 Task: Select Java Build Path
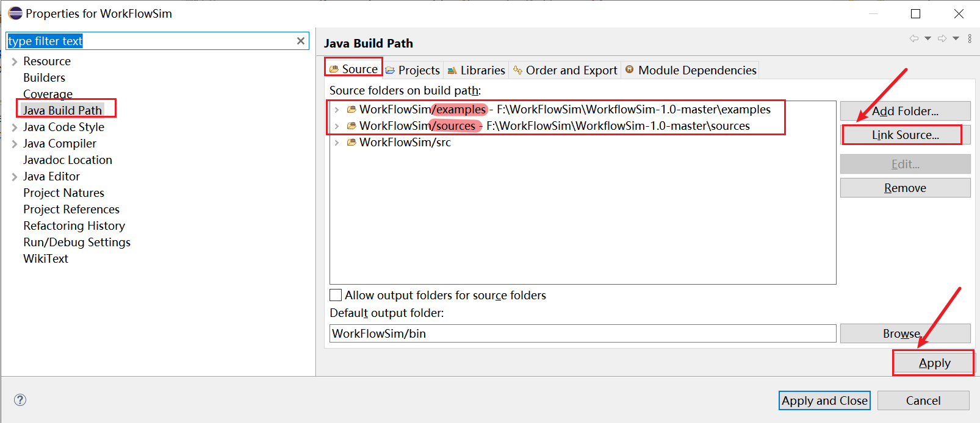(x=62, y=110)
